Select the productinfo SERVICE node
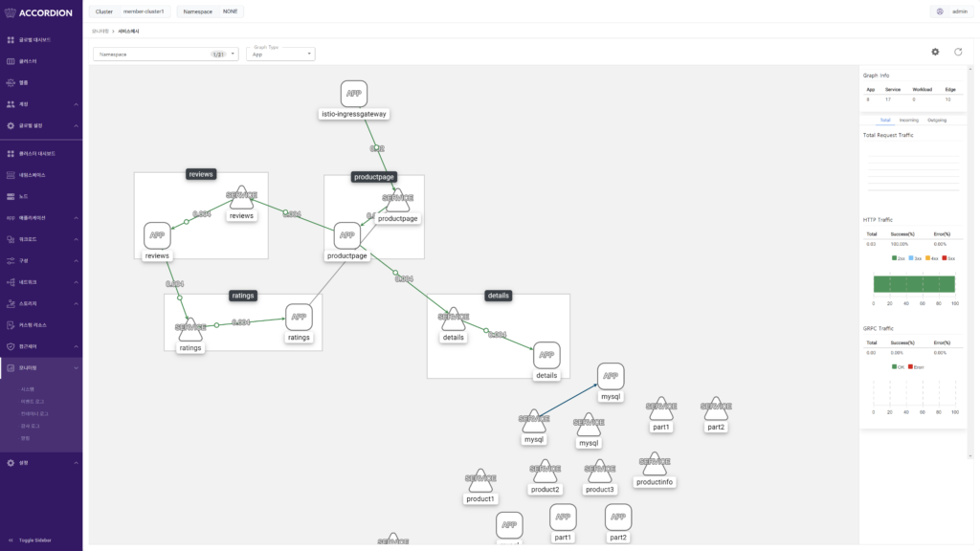 point(655,464)
